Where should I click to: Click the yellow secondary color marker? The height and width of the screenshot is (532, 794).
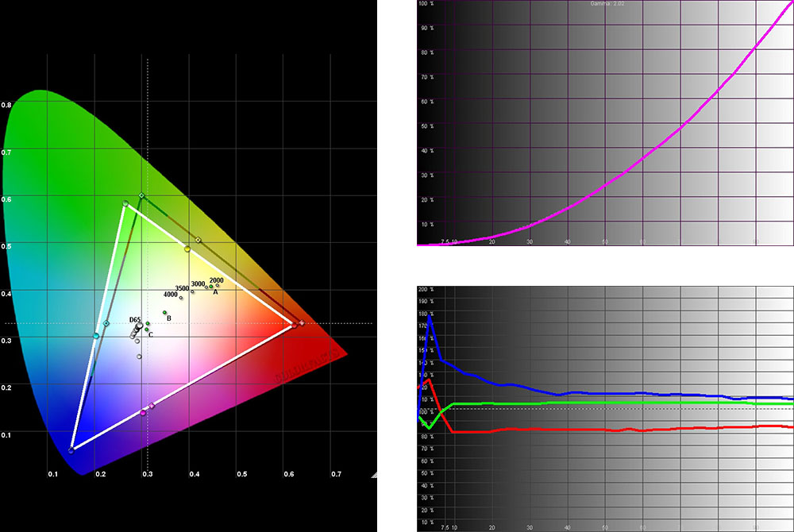187,249
